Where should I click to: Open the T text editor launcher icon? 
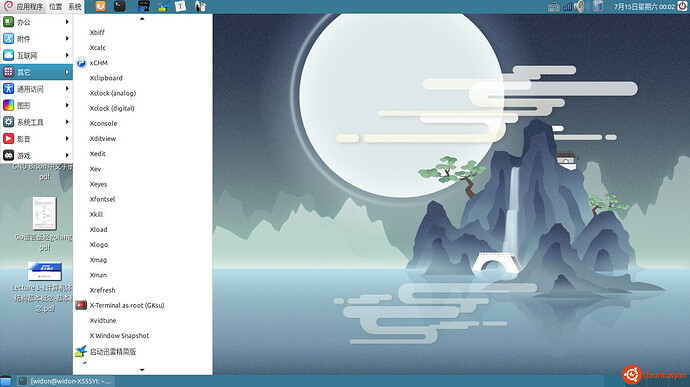(180, 6)
